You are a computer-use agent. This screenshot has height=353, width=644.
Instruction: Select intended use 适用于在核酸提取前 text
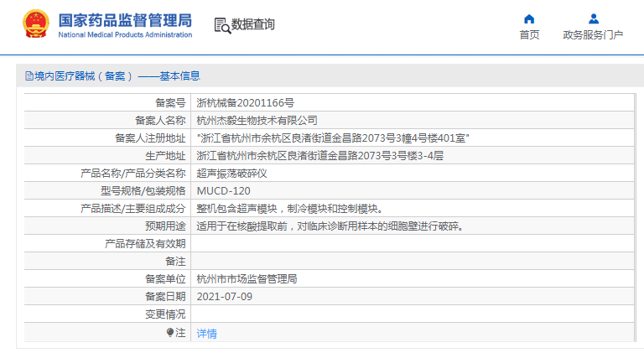coord(330,226)
